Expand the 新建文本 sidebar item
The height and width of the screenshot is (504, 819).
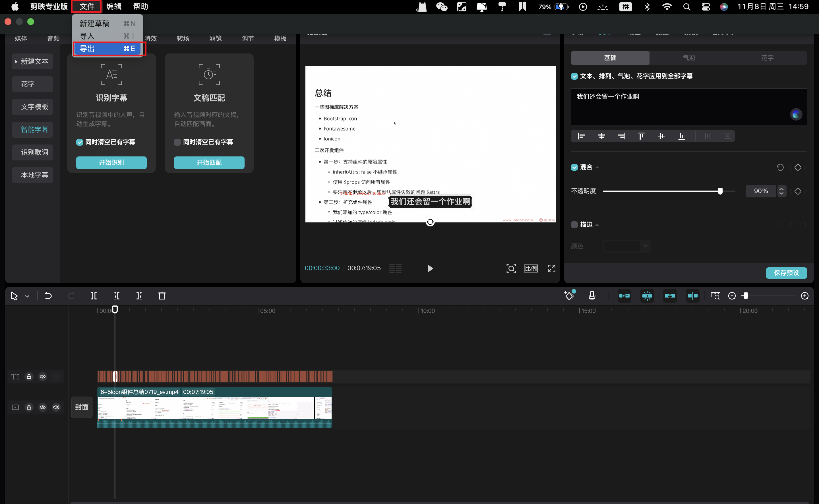pyautogui.click(x=32, y=61)
